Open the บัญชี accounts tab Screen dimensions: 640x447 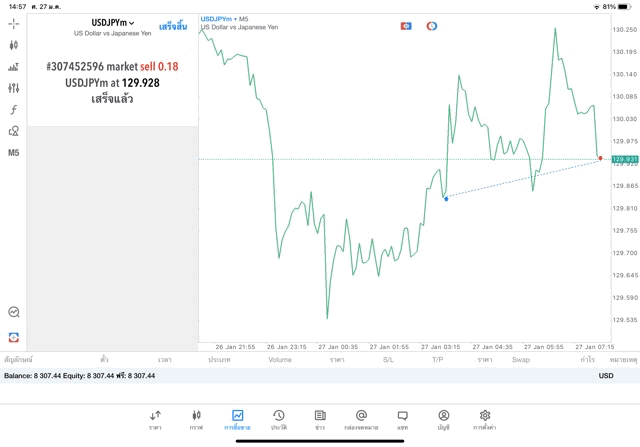444,420
